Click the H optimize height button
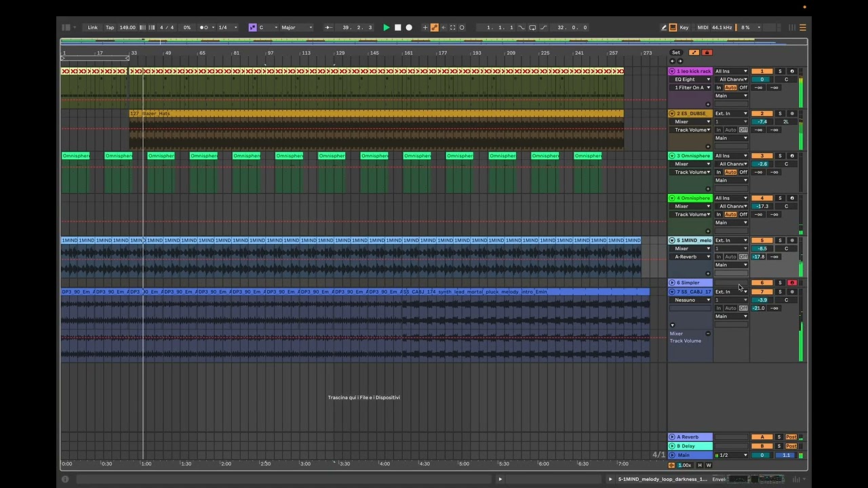 click(x=700, y=465)
